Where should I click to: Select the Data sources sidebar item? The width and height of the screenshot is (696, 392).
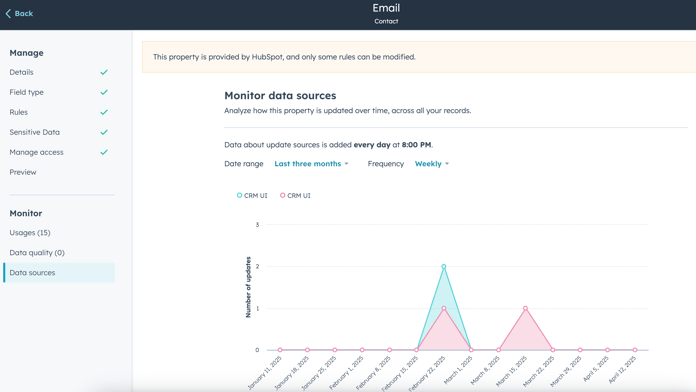(59, 273)
